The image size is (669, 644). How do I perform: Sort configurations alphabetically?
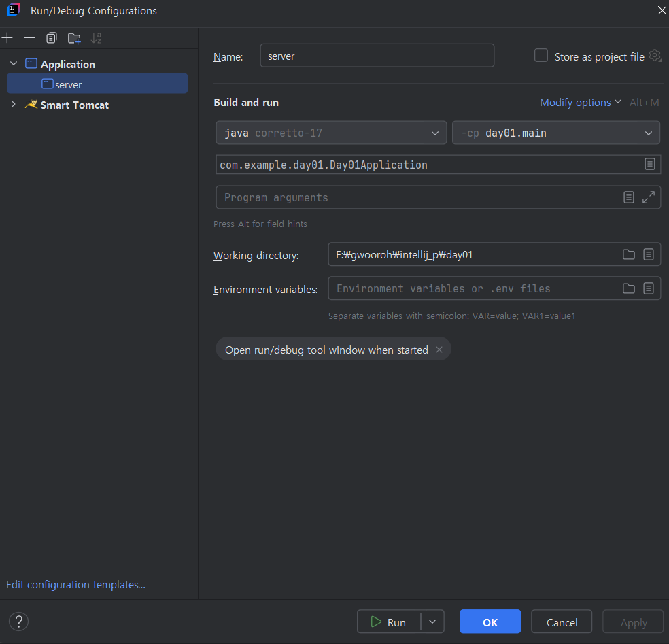click(x=97, y=38)
